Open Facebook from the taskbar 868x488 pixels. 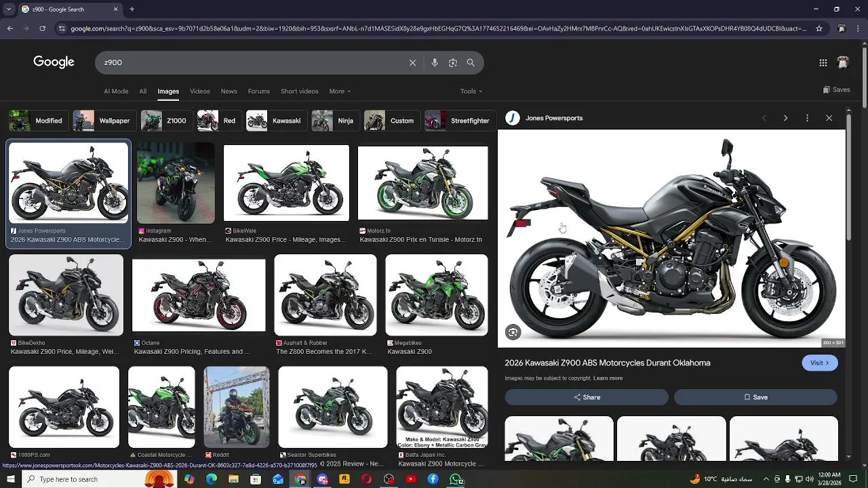tap(433, 479)
